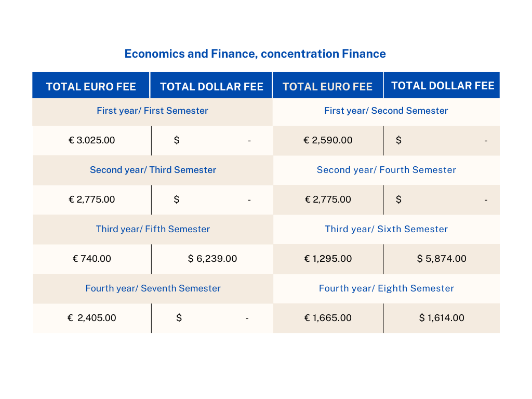Click the Third year/ Sixth Semester label

pos(386,229)
